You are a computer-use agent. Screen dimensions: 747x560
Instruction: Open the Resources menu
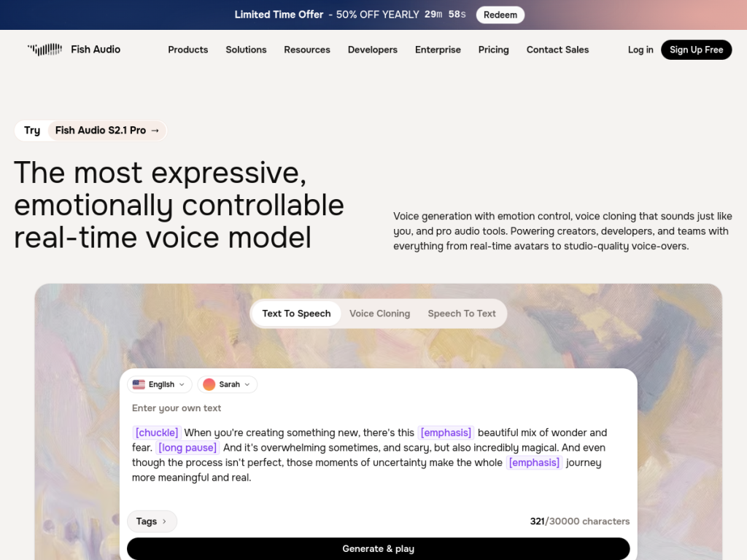[307, 50]
